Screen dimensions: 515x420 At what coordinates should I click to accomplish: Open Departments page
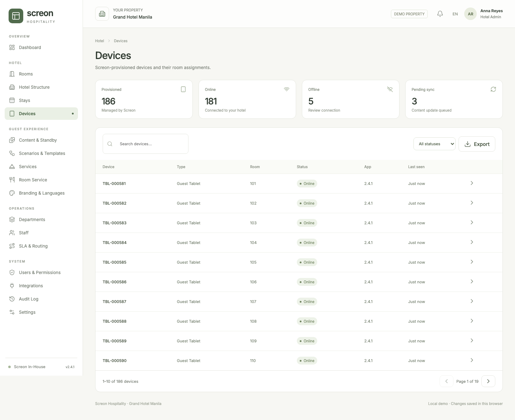pyautogui.click(x=41, y=220)
